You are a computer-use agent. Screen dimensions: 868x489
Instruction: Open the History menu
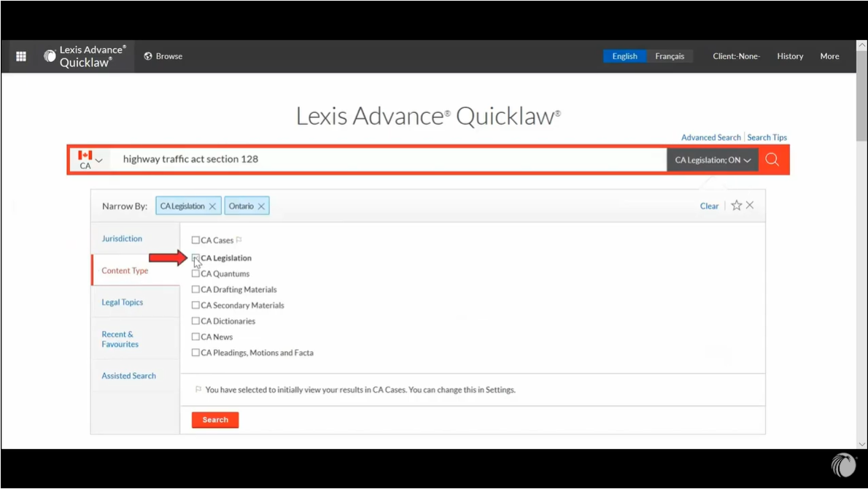click(790, 56)
